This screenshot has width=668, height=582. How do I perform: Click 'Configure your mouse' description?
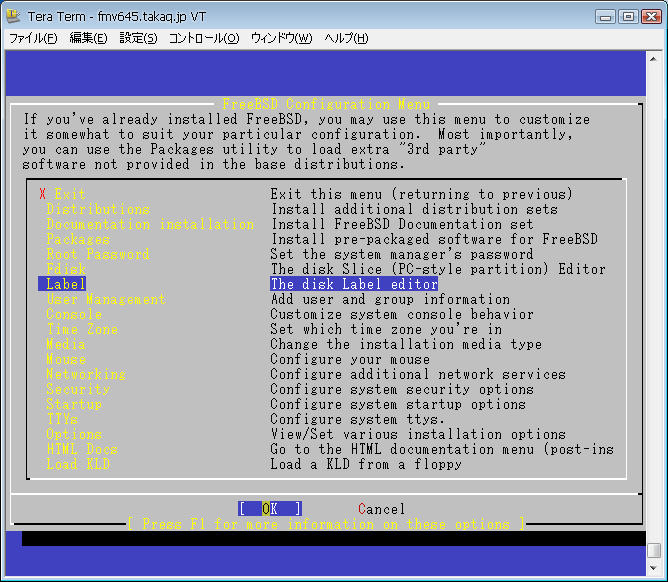point(350,359)
